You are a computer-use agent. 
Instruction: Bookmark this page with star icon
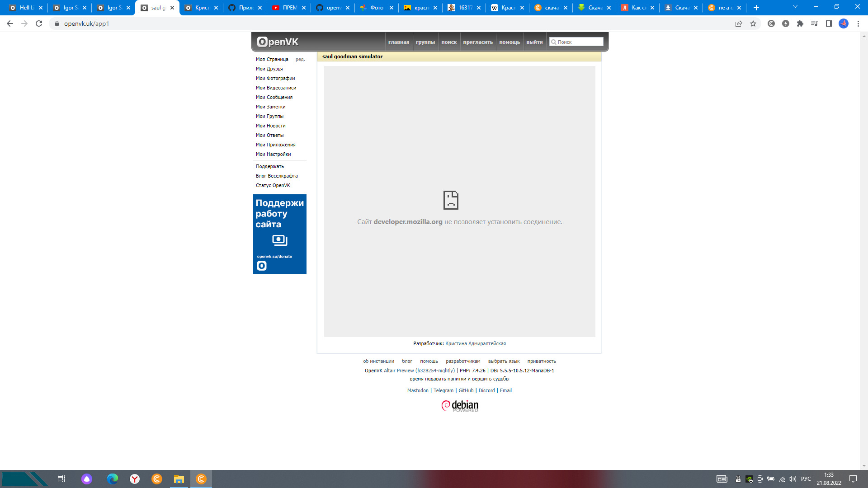coord(753,23)
